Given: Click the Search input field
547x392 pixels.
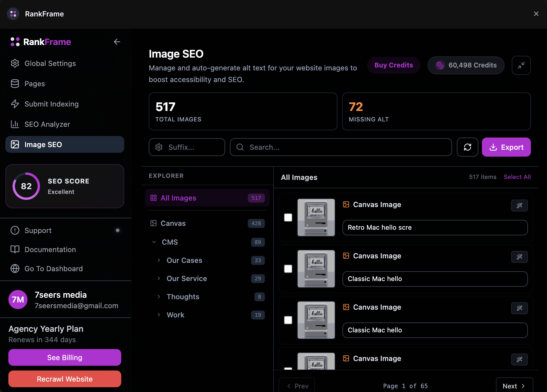Looking at the screenshot, I should (x=341, y=147).
